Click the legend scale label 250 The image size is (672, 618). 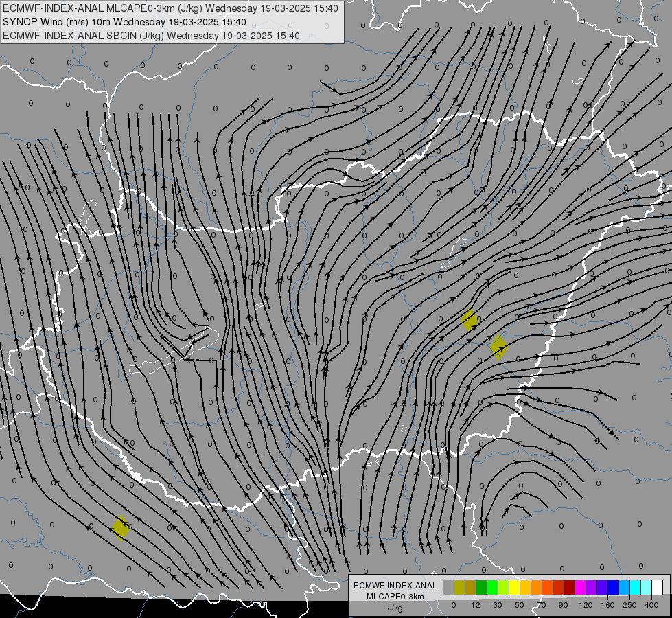[629, 605]
